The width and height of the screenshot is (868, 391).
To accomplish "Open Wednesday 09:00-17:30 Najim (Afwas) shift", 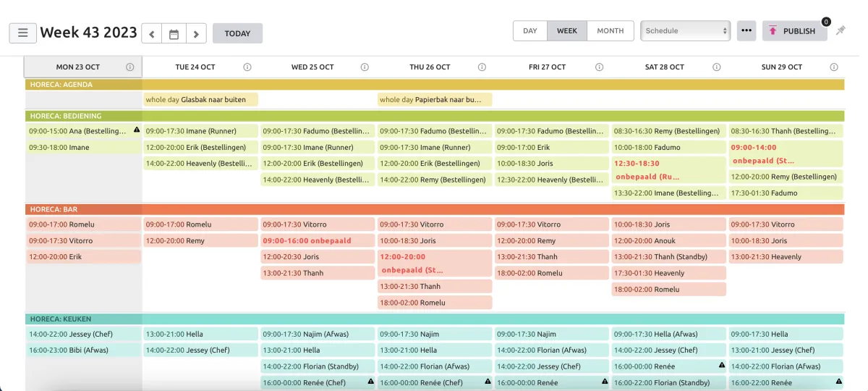I will tap(318, 334).
